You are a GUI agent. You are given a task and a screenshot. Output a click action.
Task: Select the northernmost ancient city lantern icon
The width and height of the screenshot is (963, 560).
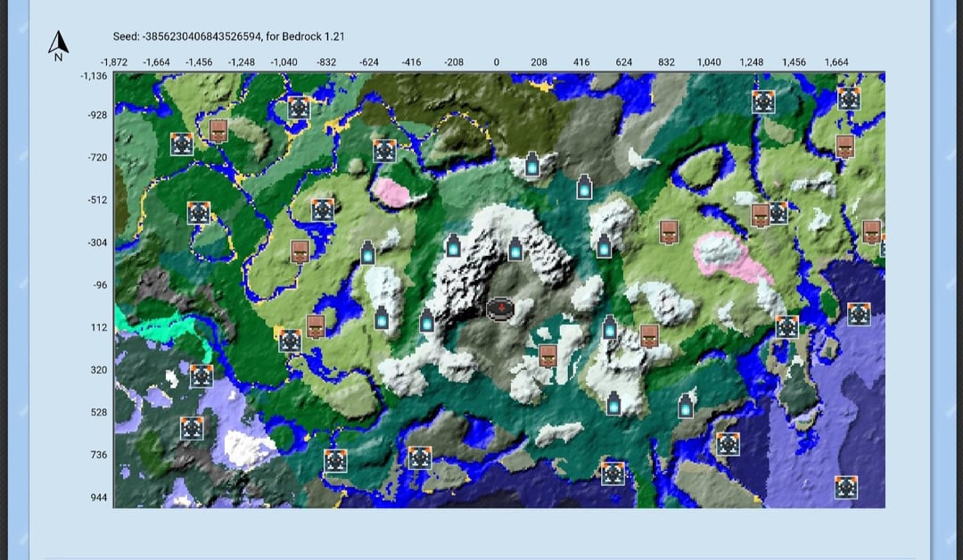coord(532,164)
